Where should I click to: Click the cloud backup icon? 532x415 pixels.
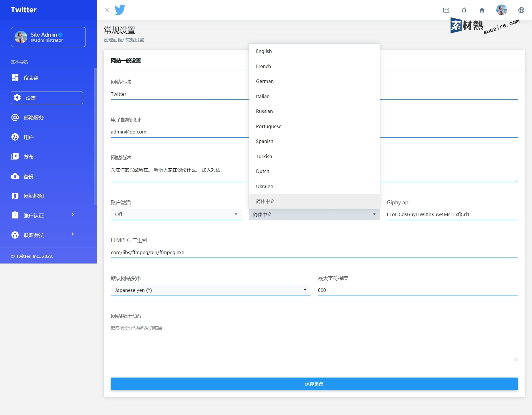coord(15,176)
